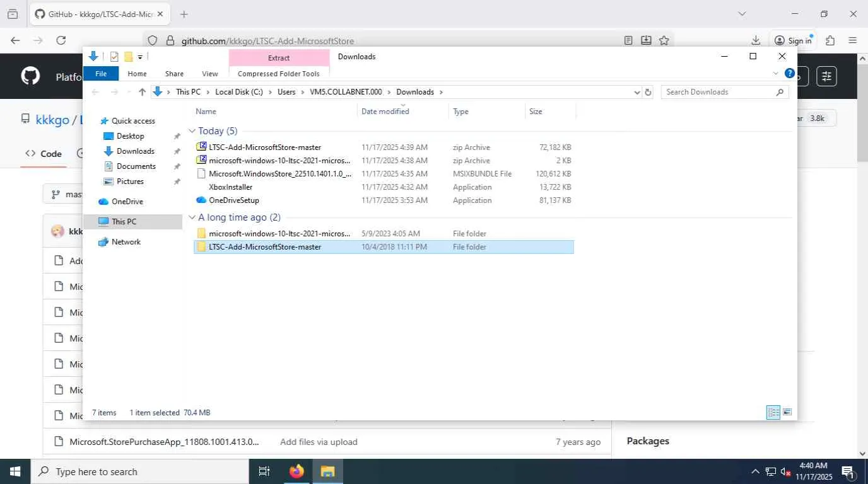Select the LTSC-Add-MicrosoftStore-master zip archive icon

tap(201, 147)
